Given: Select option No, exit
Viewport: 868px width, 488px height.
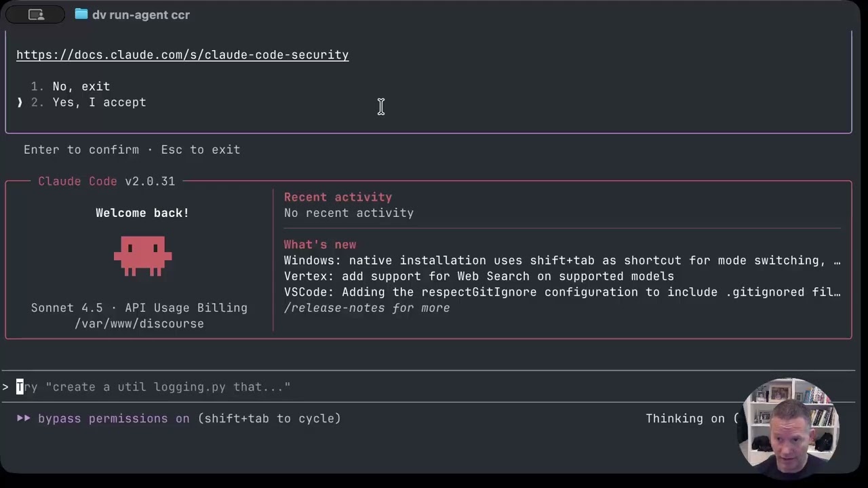Looking at the screenshot, I should click(x=81, y=86).
